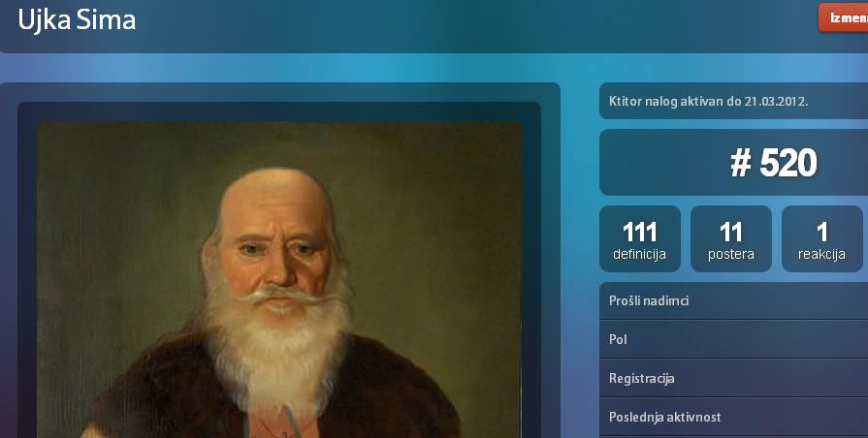Select the Prošli nadimci row
Screen dimensions: 868x438
point(733,300)
